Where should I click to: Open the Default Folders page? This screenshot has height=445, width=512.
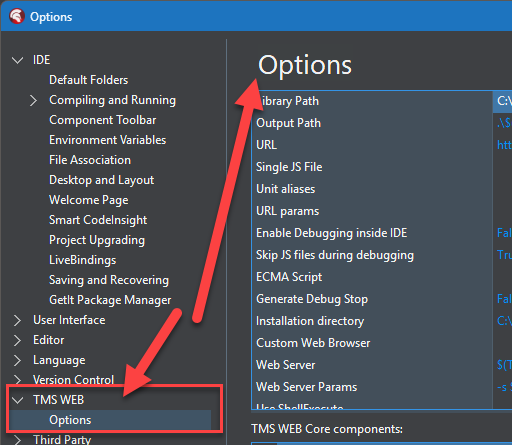[88, 80]
